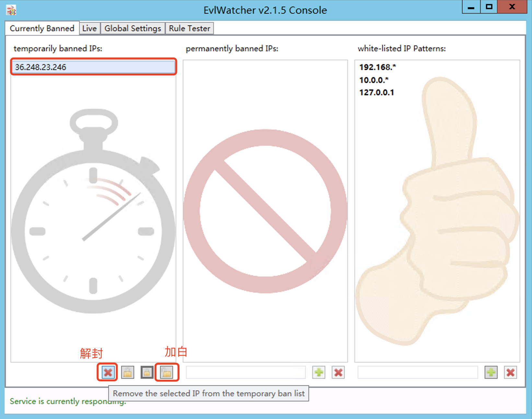Open the Global Settings tab
The height and width of the screenshot is (419, 532).
click(133, 28)
